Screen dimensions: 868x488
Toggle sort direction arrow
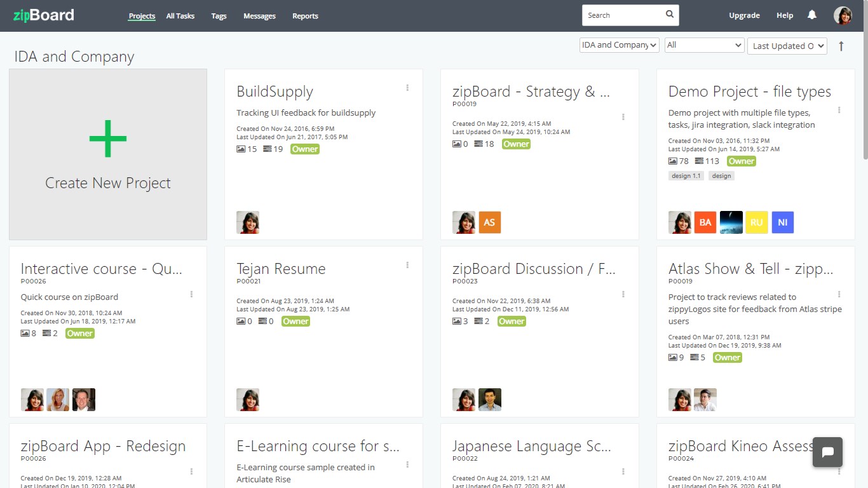[841, 46]
